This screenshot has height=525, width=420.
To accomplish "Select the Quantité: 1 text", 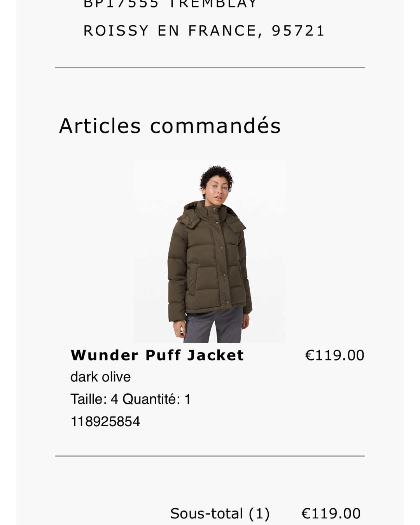I will pyautogui.click(x=157, y=399).
